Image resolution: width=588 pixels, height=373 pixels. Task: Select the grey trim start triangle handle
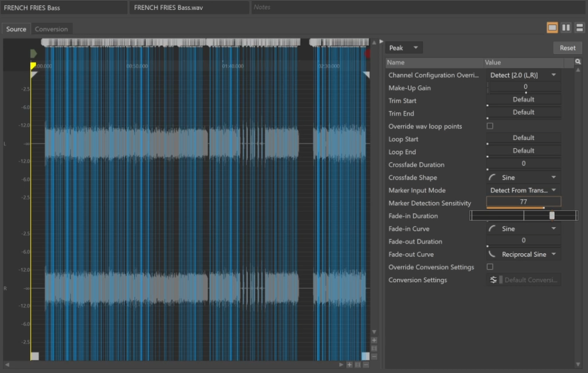tap(34, 75)
